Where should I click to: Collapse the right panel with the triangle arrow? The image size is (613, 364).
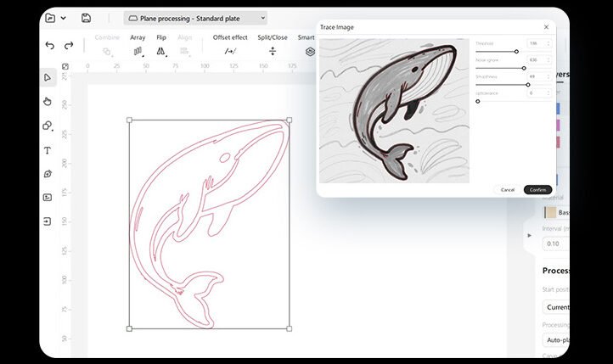529,236
